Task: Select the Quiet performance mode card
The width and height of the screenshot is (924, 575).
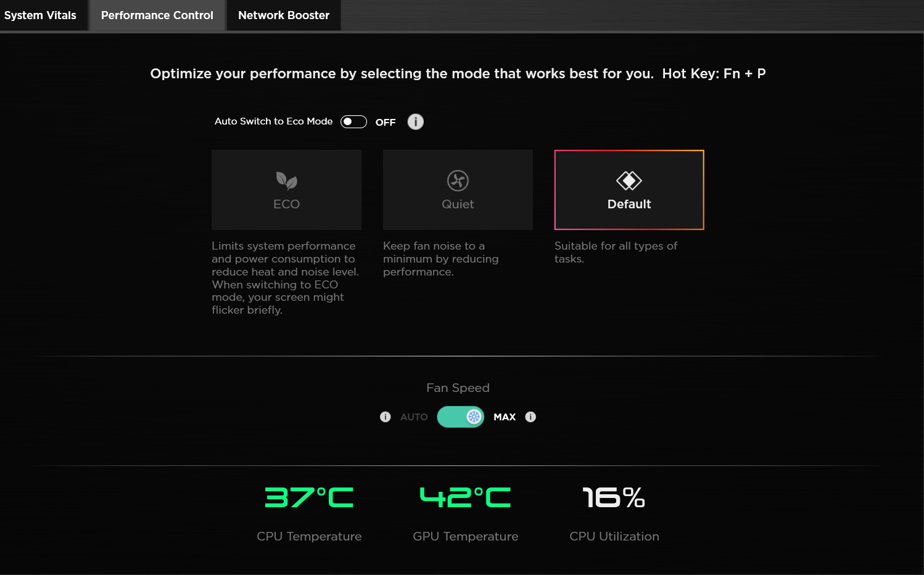Action: (x=458, y=190)
